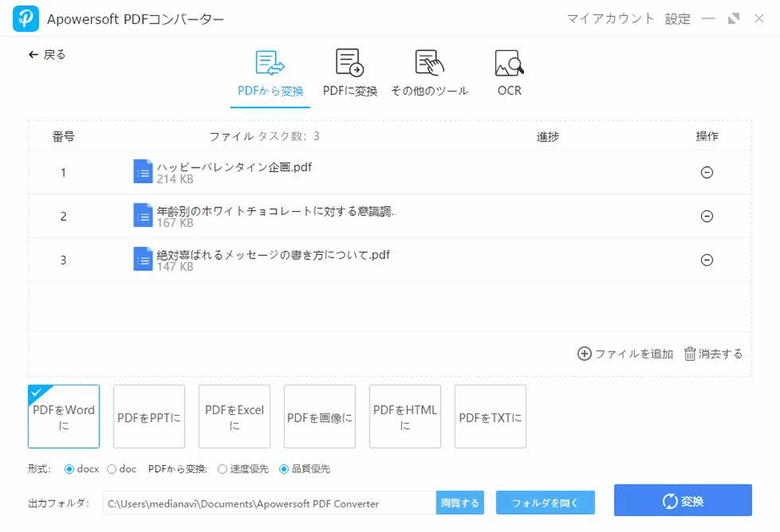Start conversion with the 変換 button
Screen dimensions: 780x532
(682, 500)
